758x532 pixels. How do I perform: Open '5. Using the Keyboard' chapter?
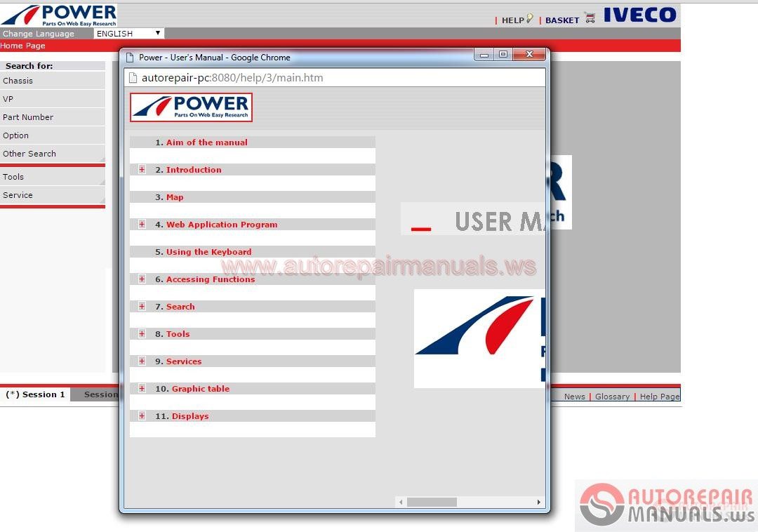[x=209, y=252]
